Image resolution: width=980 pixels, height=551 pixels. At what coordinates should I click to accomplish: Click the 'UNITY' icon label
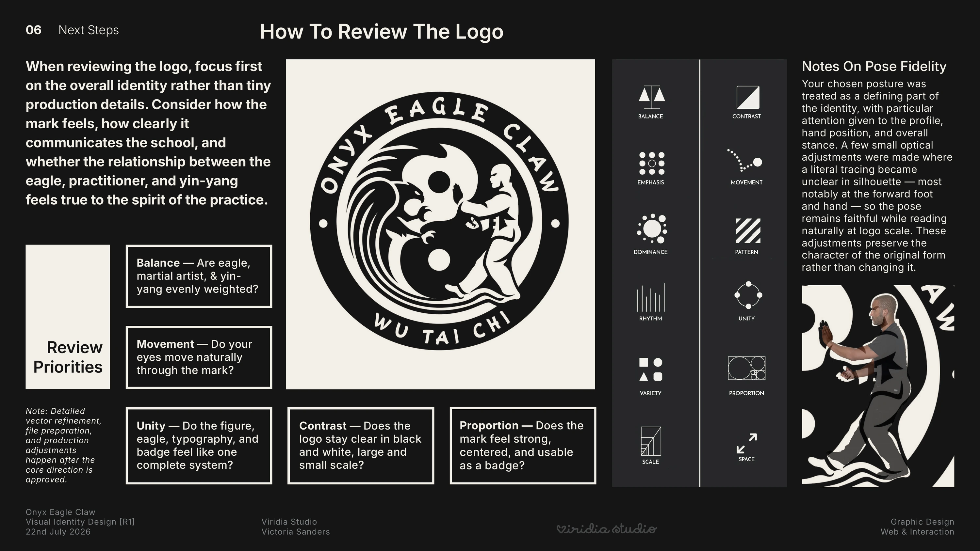746,319
